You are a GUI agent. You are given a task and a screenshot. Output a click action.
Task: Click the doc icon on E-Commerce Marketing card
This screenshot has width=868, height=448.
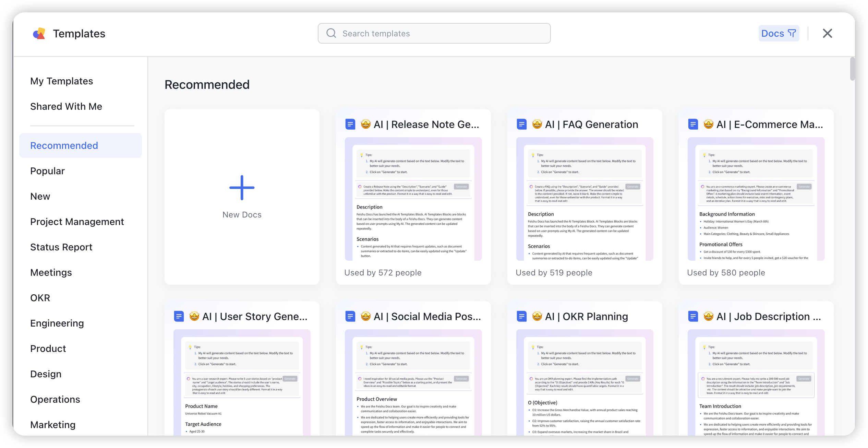pyautogui.click(x=693, y=124)
